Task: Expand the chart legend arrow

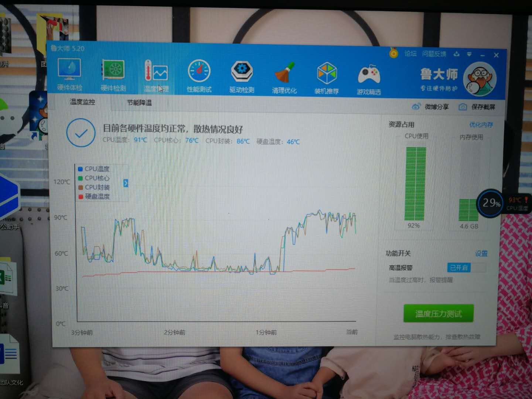Action: (x=126, y=183)
